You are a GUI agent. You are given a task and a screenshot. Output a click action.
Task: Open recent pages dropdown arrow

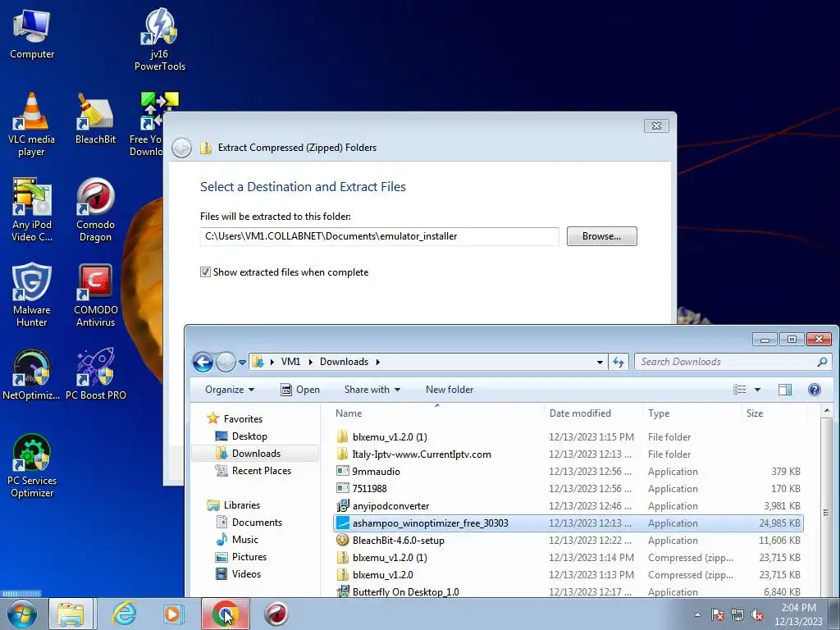pyautogui.click(x=242, y=363)
